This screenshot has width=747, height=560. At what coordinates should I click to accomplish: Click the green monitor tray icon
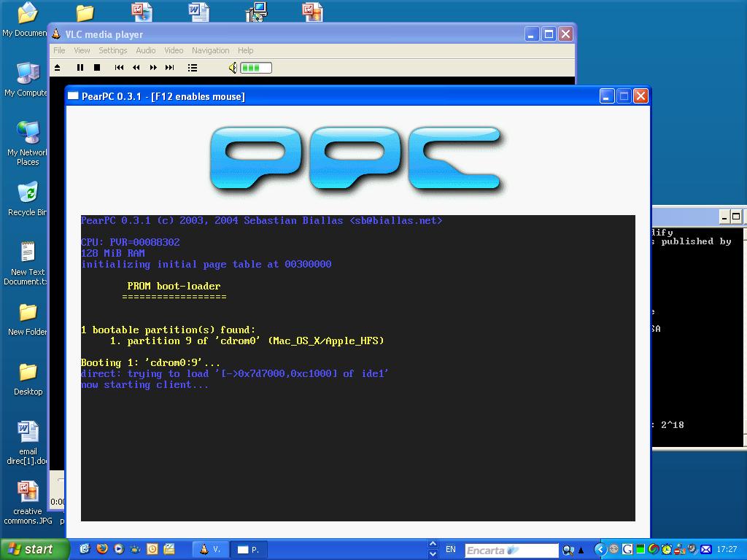point(640,550)
